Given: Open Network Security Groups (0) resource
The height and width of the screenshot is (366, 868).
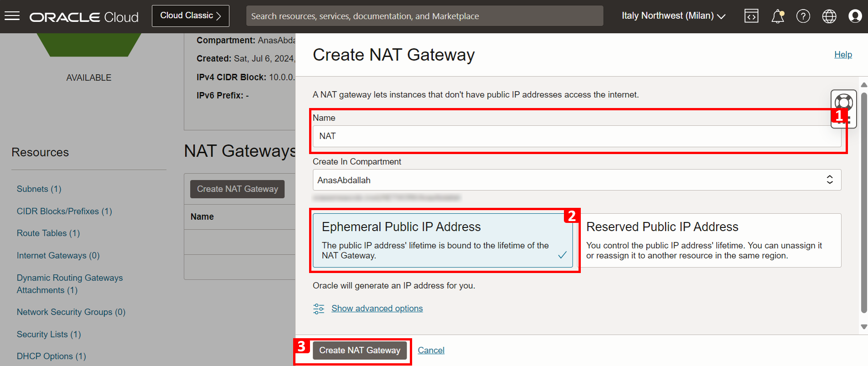Looking at the screenshot, I should 71,312.
